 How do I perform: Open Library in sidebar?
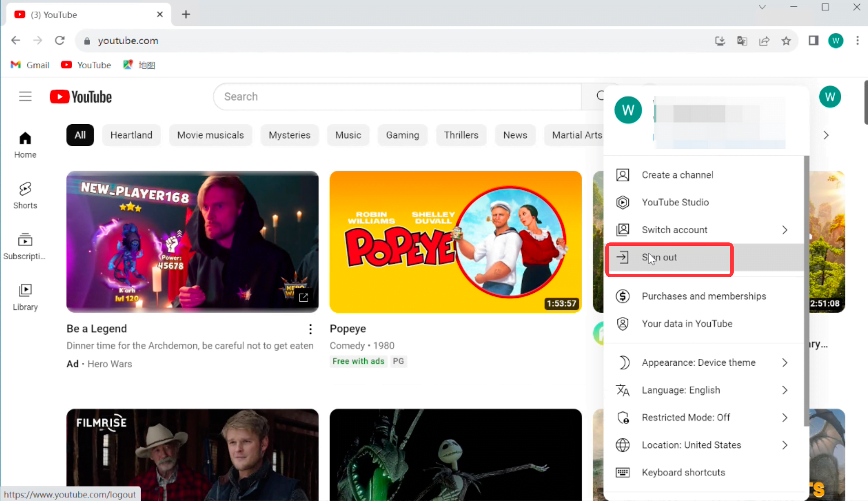[25, 297]
